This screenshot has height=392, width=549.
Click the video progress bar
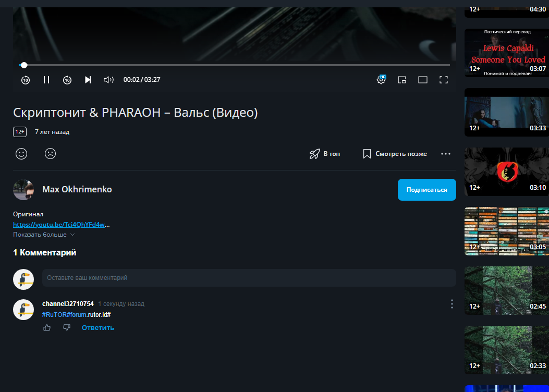coord(235,65)
